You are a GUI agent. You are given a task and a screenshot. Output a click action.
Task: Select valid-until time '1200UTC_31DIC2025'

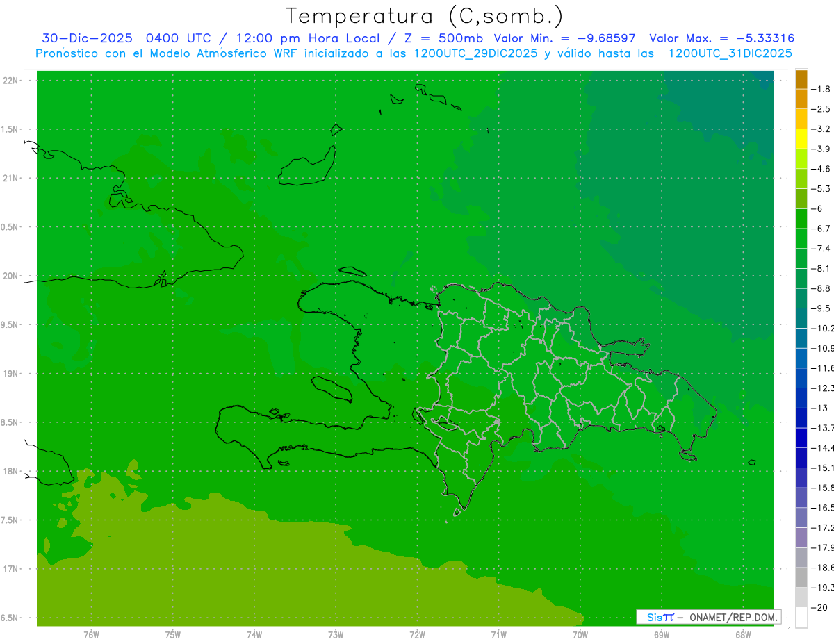(x=730, y=53)
